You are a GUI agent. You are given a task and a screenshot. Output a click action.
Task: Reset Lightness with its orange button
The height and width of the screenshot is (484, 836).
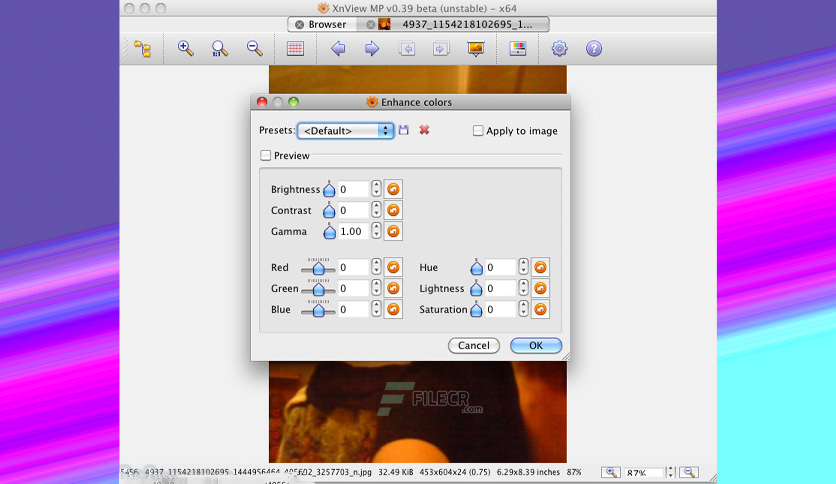(540, 288)
